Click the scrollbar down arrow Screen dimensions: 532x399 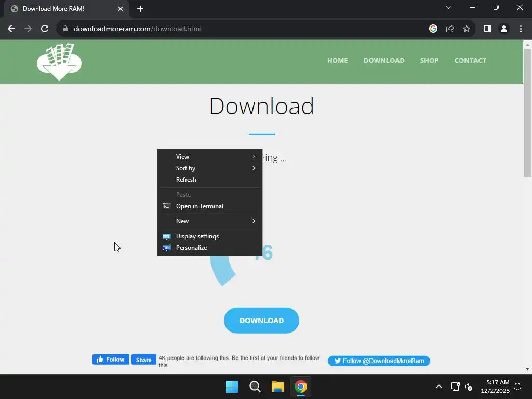click(x=528, y=369)
